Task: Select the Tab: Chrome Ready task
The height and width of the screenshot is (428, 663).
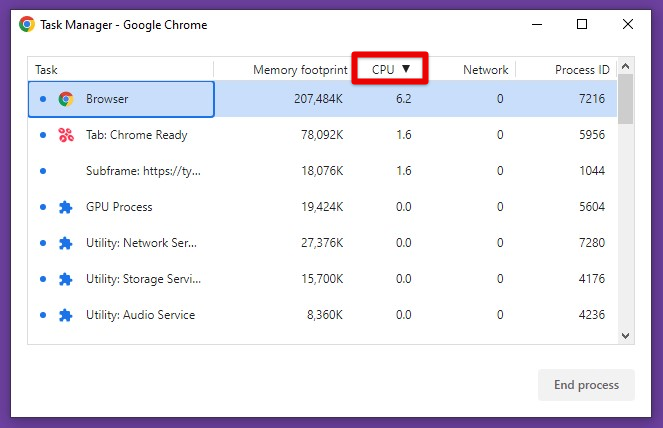Action: 322,135
